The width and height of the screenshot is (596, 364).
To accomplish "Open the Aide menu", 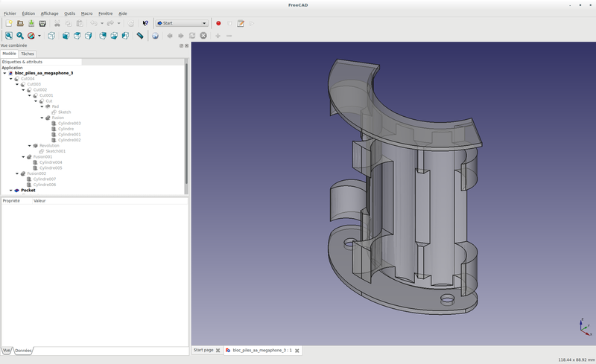I will [x=123, y=13].
